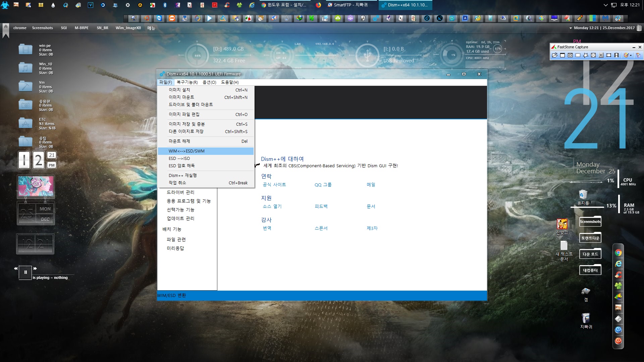Open the 옵션(O) menu
Screen dimensions: 644x362
[209, 82]
